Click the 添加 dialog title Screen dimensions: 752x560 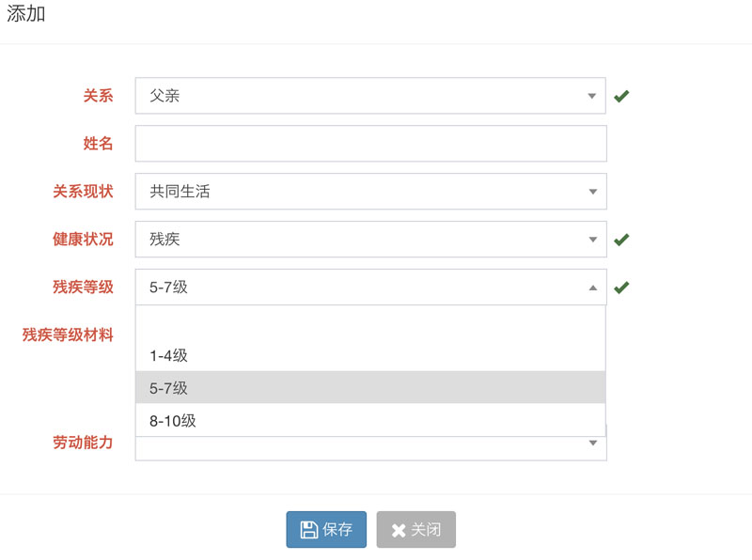pyautogui.click(x=26, y=15)
